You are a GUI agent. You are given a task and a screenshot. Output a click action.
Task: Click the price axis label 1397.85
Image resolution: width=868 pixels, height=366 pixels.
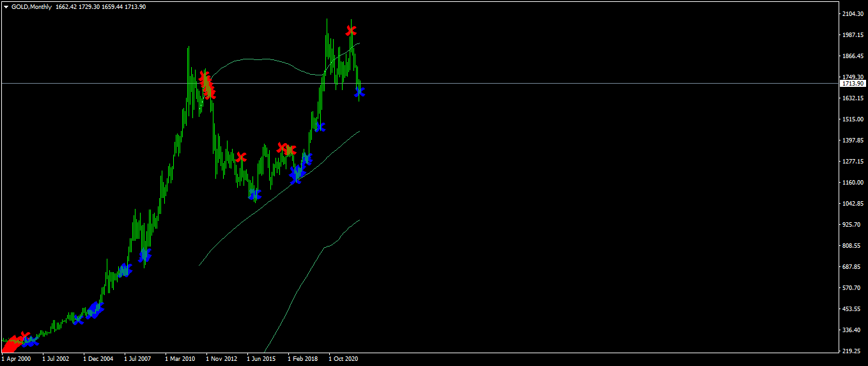pyautogui.click(x=853, y=140)
